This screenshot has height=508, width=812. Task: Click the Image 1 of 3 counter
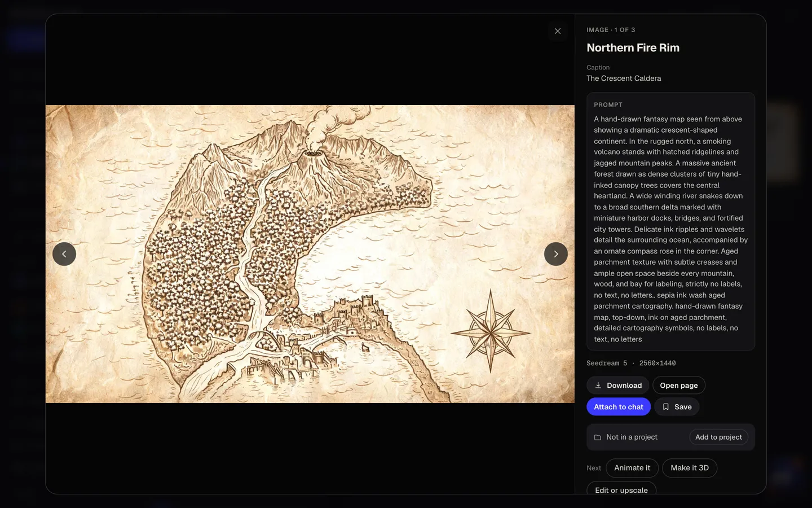[x=611, y=30]
